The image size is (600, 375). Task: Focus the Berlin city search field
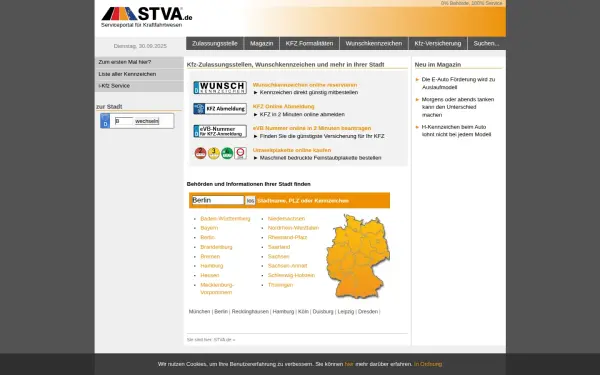click(x=218, y=200)
